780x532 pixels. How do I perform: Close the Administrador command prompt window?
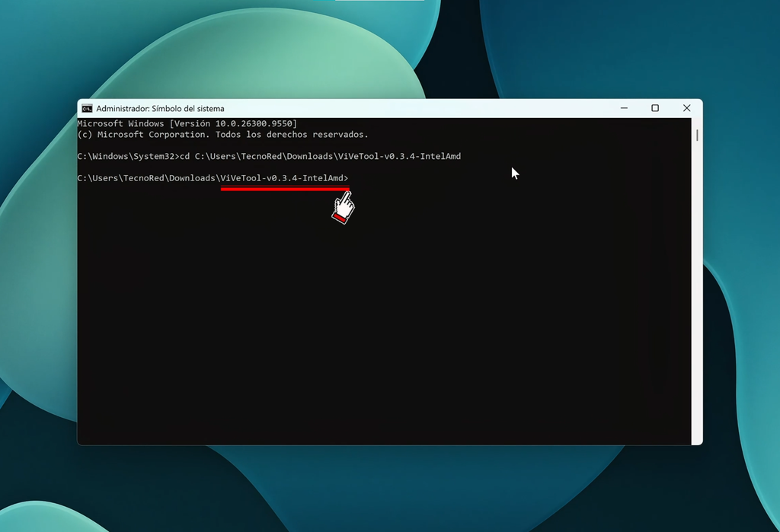(x=687, y=108)
